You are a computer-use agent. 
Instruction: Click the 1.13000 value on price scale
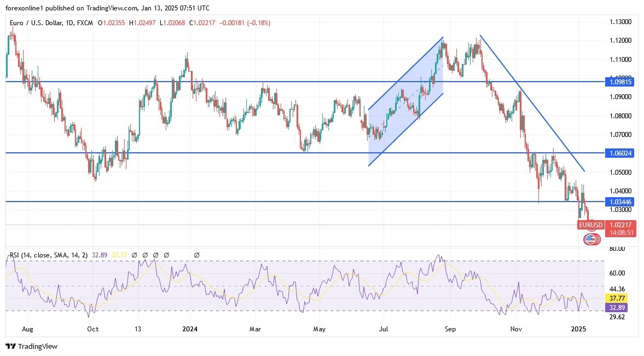pos(620,22)
